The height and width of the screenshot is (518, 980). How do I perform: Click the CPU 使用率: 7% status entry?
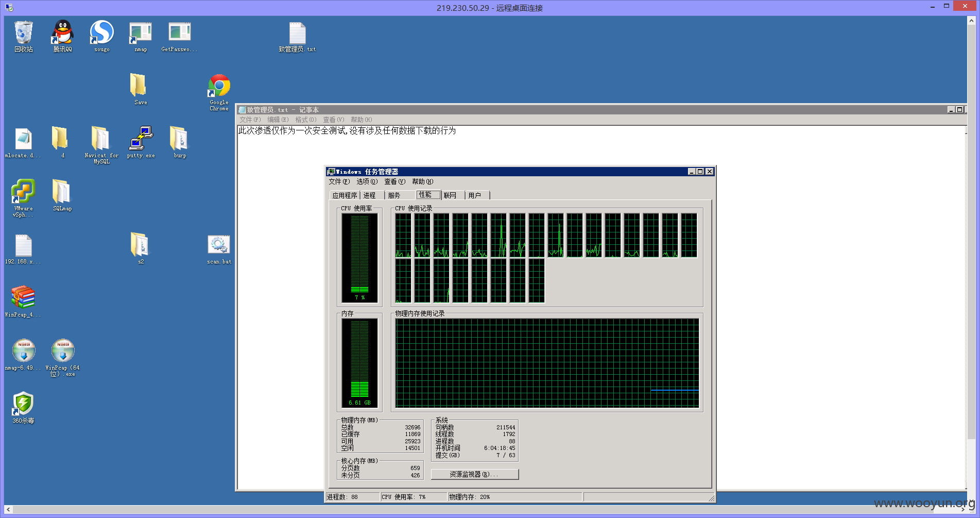(x=414, y=497)
